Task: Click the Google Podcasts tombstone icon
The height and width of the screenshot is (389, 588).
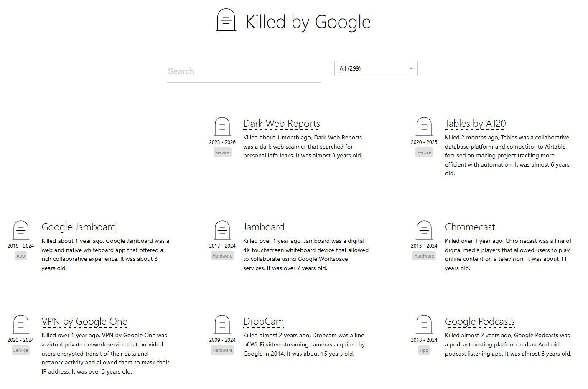Action: 424,324
